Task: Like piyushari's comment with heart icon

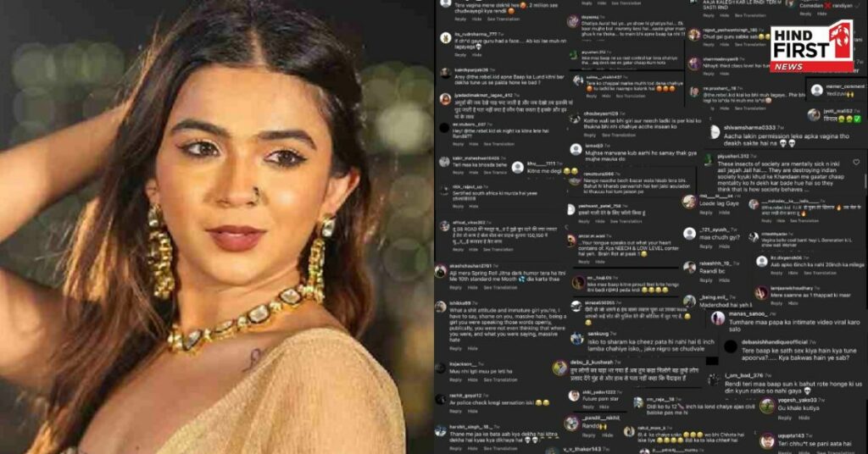Action: tap(856, 163)
